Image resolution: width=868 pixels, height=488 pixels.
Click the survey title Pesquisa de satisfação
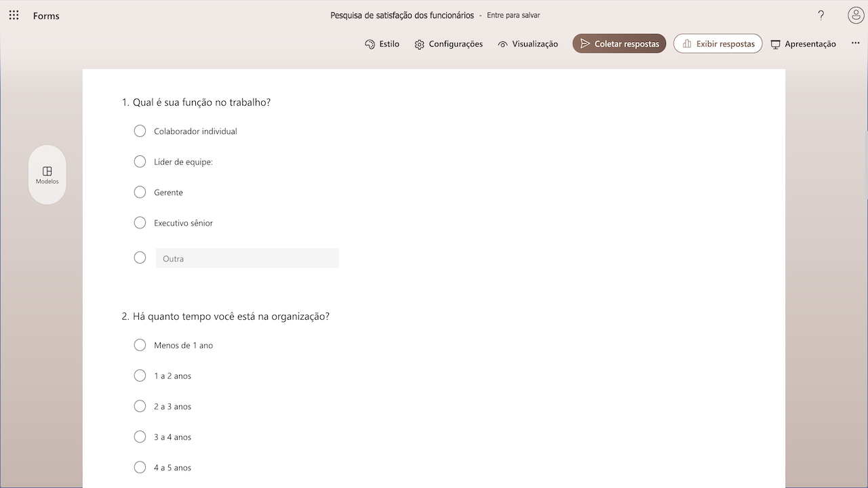tap(401, 16)
